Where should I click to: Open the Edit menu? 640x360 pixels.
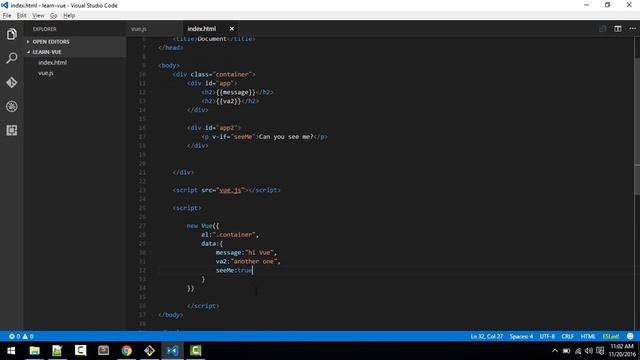[22, 16]
